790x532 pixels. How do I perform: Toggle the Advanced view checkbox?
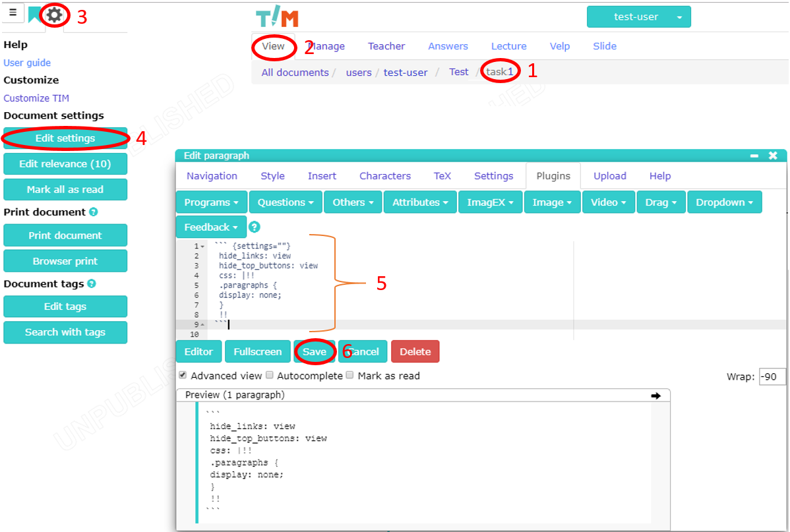pos(183,375)
